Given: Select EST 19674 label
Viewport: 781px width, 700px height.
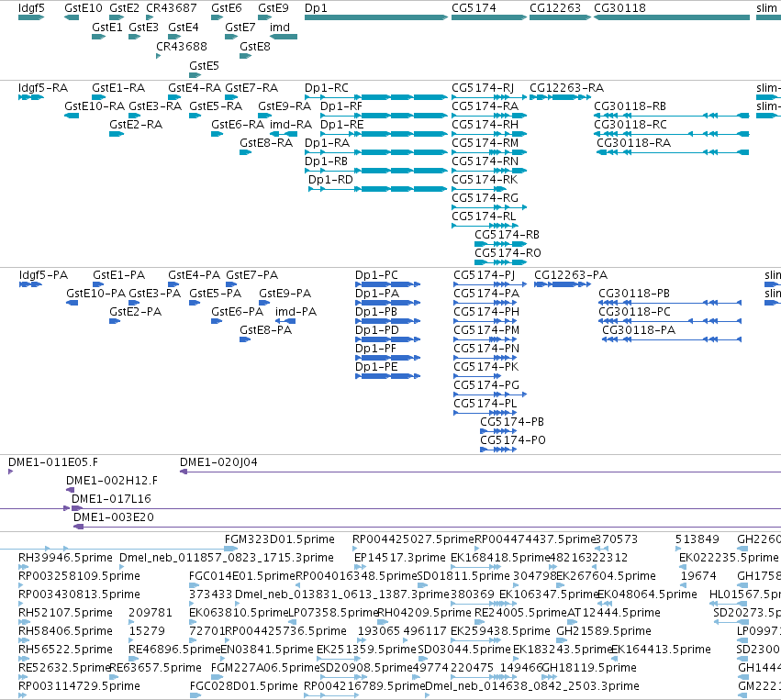Looking at the screenshot, I should point(698,576).
